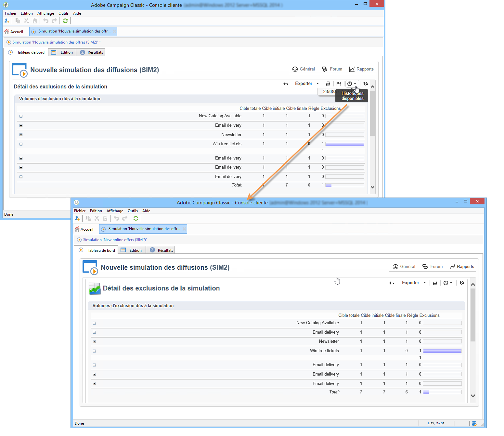
Task: Click the paste icon in back window toolbar
Action: (x=35, y=21)
